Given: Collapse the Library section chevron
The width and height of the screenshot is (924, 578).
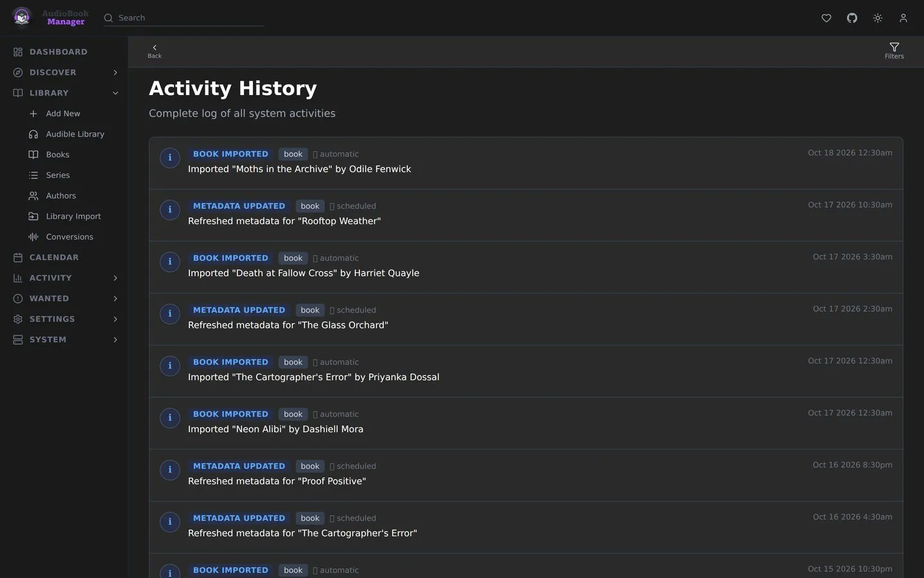Looking at the screenshot, I should pos(116,93).
